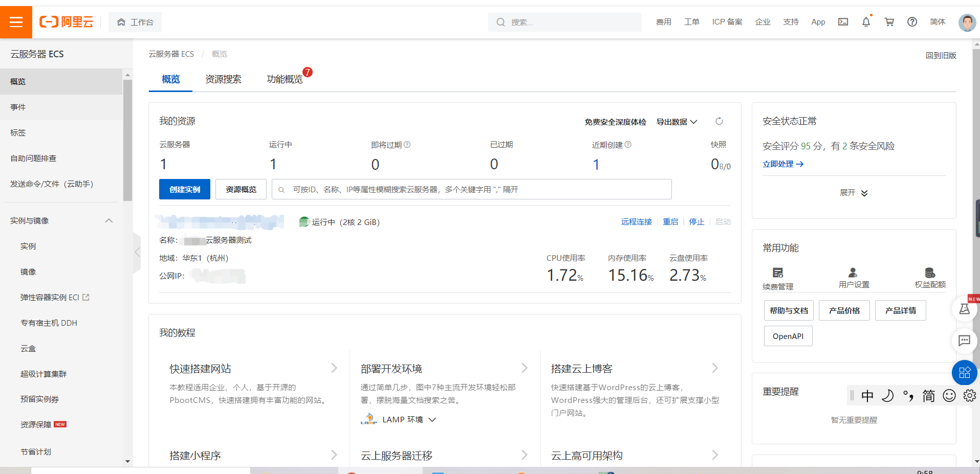Image resolution: width=980 pixels, height=474 pixels.
Task: Click the ECS instance search field
Action: point(472,189)
